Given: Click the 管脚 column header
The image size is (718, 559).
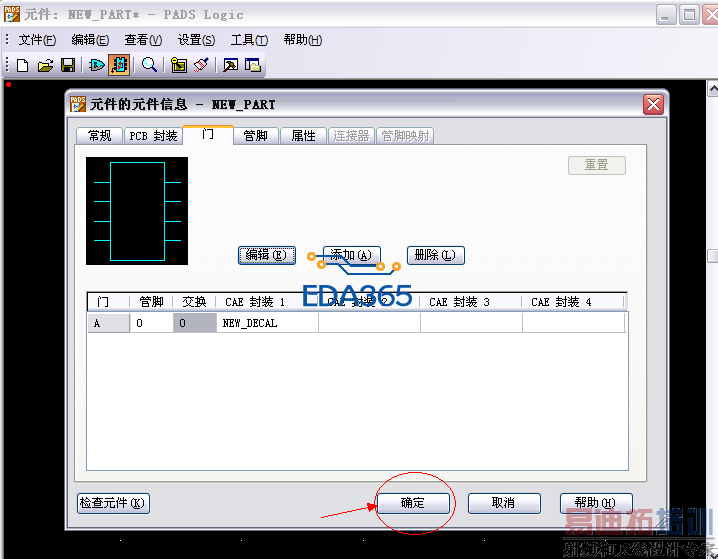Looking at the screenshot, I should [152, 302].
